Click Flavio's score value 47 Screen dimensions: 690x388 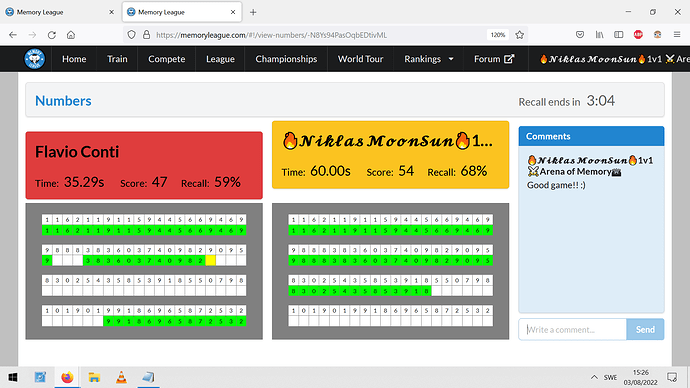click(x=159, y=182)
